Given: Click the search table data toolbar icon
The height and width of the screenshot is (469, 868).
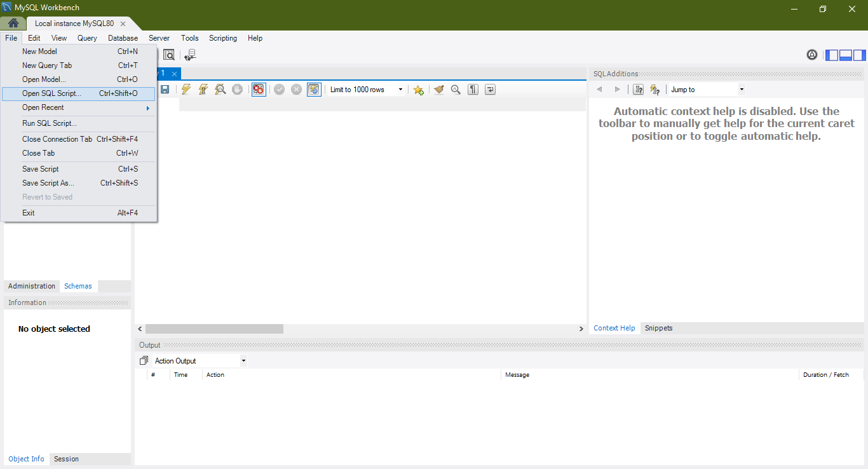Looking at the screenshot, I should coord(169,55).
